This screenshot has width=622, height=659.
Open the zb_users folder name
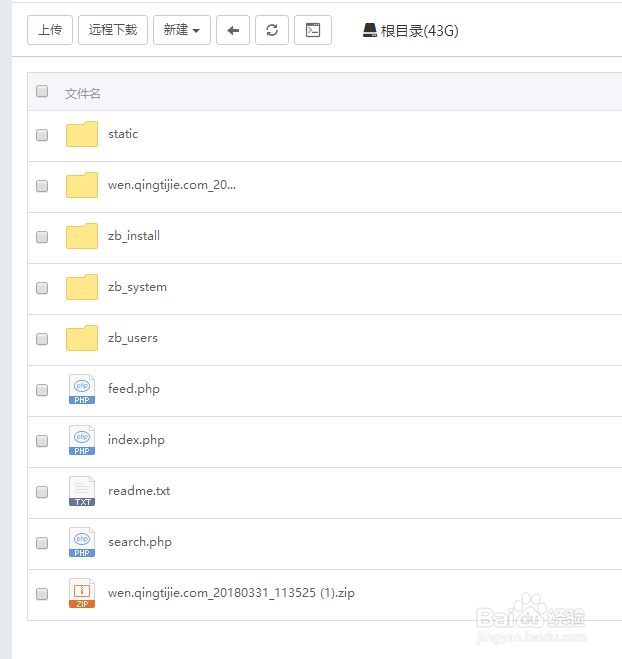coord(133,338)
